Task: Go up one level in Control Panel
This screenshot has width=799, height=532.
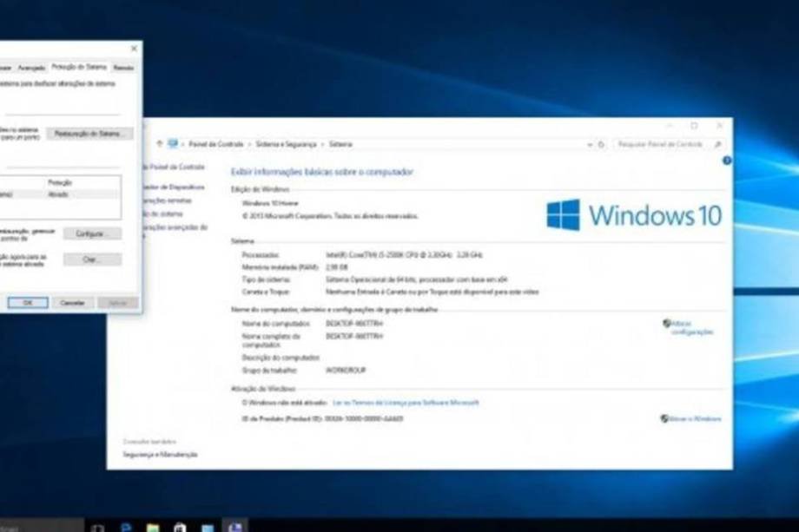Action: click(160, 144)
